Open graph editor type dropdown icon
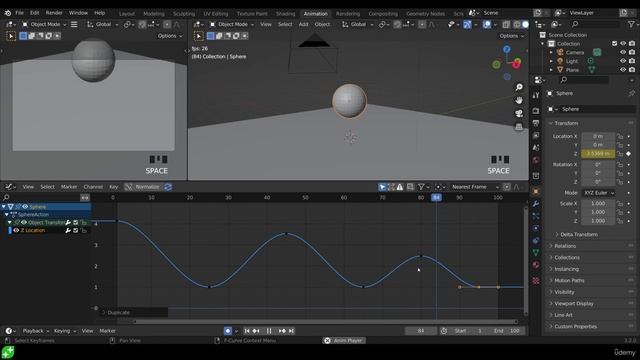 (x=10, y=187)
